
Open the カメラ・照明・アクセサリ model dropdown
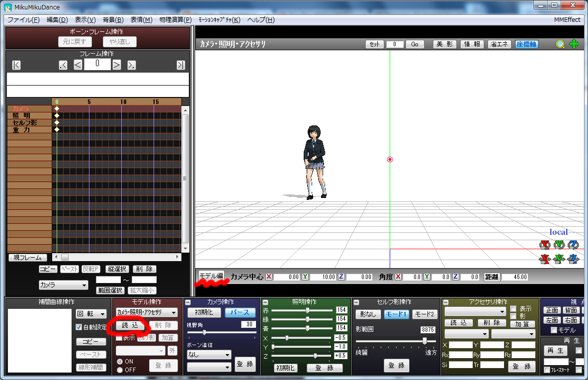point(147,312)
